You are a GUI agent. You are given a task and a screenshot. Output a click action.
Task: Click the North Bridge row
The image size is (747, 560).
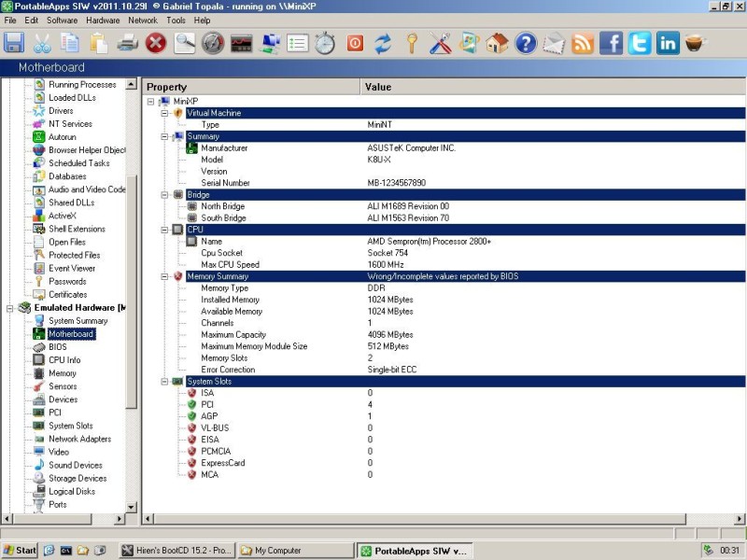tap(443, 206)
